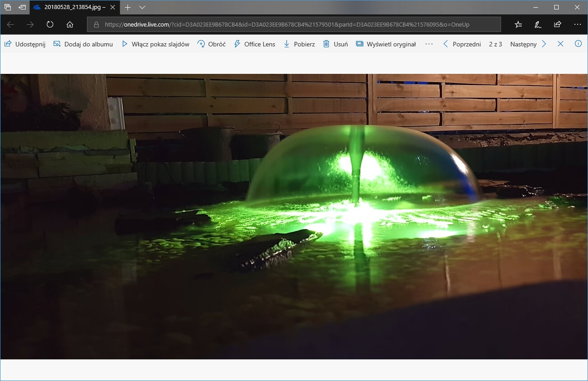Rotate the photo with Obróć
The height and width of the screenshot is (381, 588).
coord(211,44)
